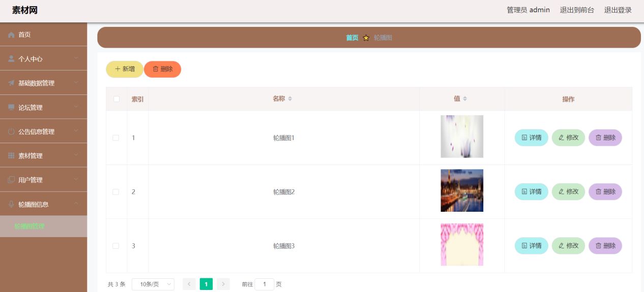Click 详情 for 轮播图1
This screenshot has width=644, height=292.
(x=532, y=138)
